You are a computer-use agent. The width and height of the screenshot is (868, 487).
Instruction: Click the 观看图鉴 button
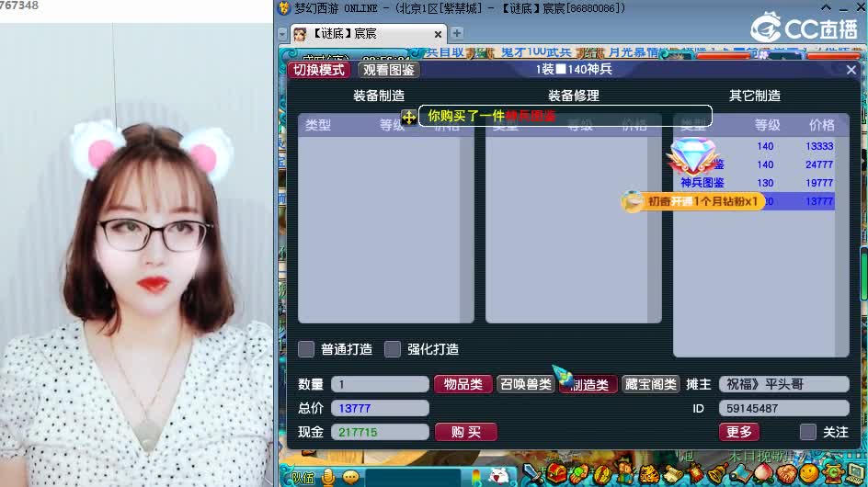pos(389,70)
